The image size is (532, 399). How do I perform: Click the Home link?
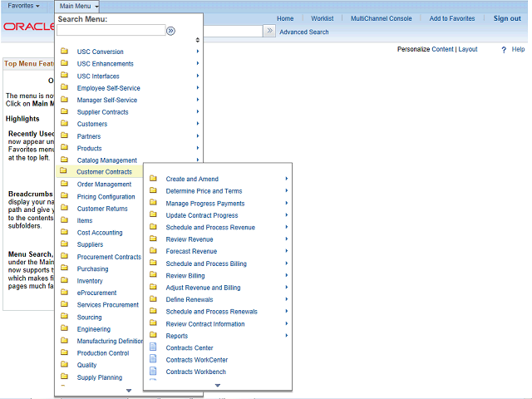(x=285, y=18)
